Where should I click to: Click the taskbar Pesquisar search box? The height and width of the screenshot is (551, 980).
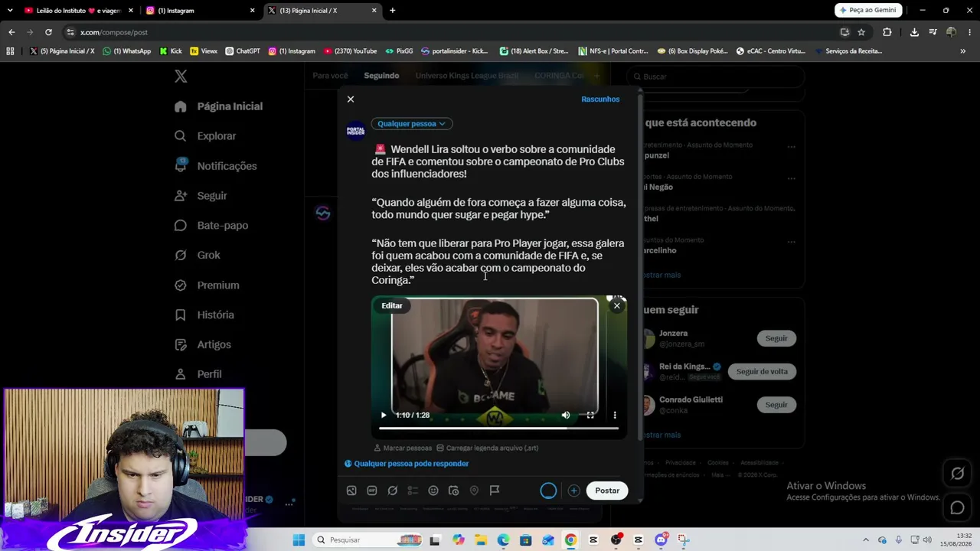366,540
